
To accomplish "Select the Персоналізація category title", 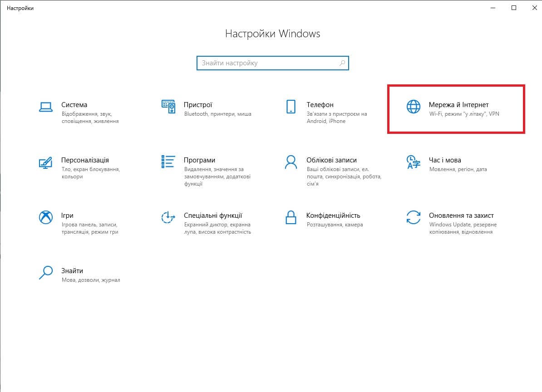I will click(85, 160).
